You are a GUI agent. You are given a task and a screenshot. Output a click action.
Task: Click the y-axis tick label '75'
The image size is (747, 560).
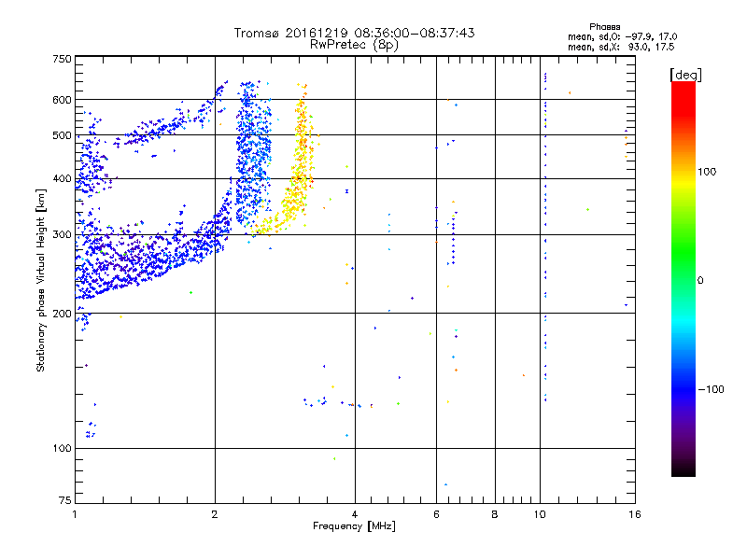pos(65,500)
